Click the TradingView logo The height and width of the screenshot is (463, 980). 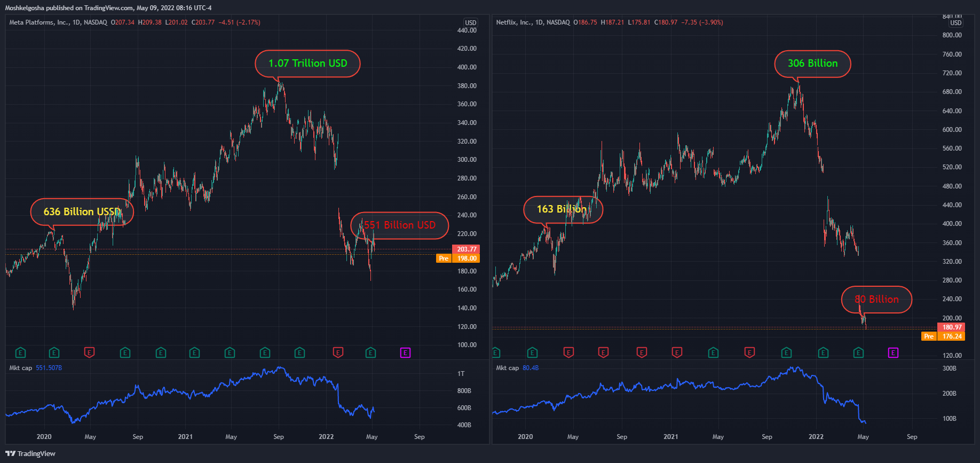[30, 453]
